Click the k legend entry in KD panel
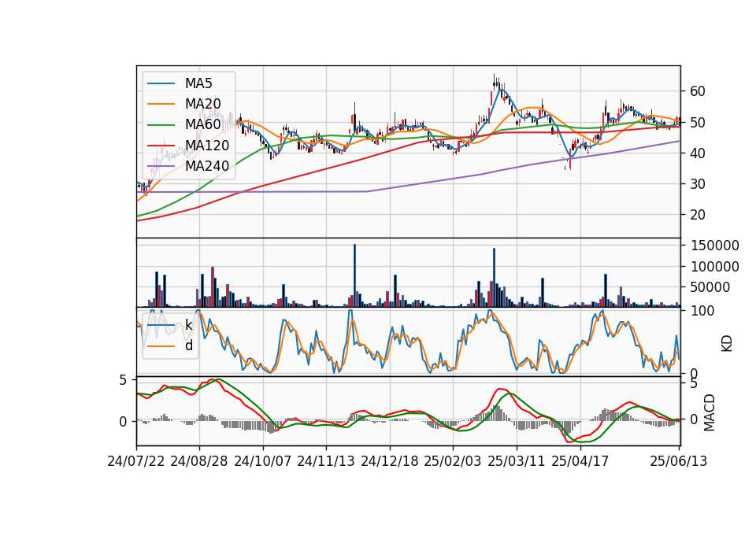The width and height of the screenshot is (756, 543). [x=188, y=325]
